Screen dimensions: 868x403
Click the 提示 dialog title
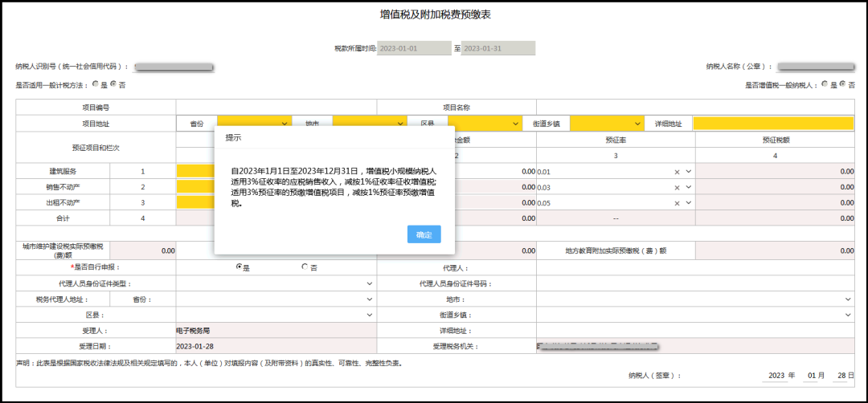click(x=233, y=138)
